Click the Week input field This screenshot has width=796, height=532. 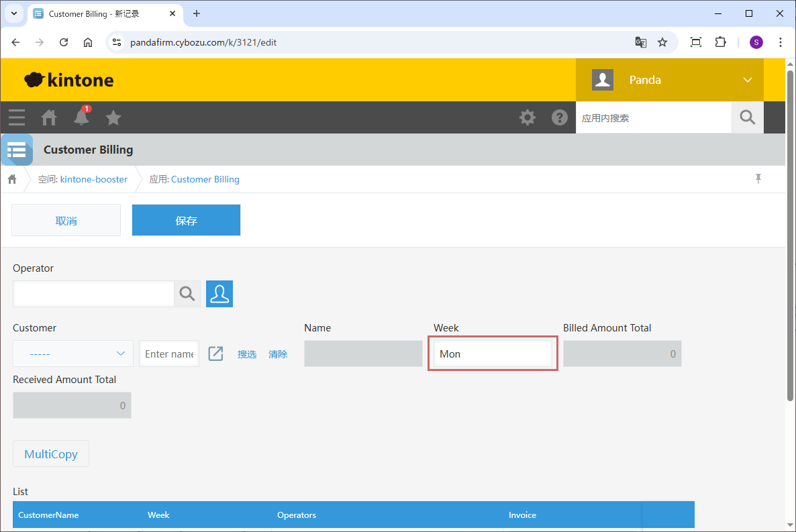pos(493,354)
